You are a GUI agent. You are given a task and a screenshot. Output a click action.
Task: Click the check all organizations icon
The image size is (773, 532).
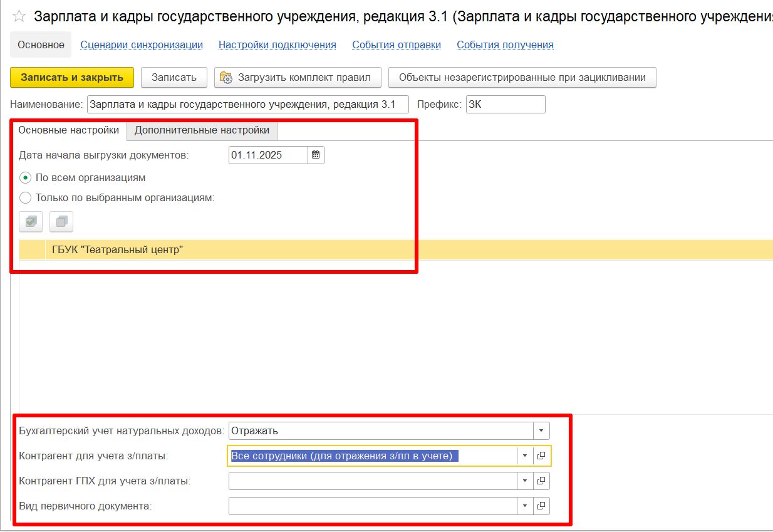pyautogui.click(x=31, y=221)
